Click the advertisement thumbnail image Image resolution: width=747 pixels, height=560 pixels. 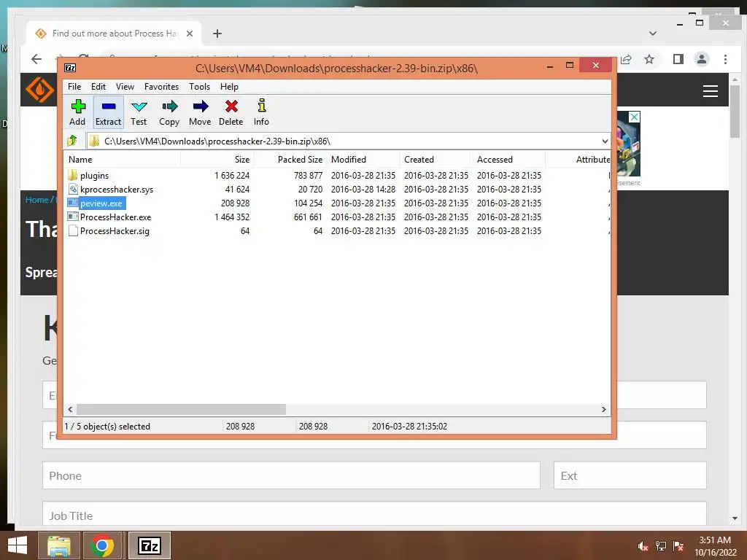click(628, 145)
